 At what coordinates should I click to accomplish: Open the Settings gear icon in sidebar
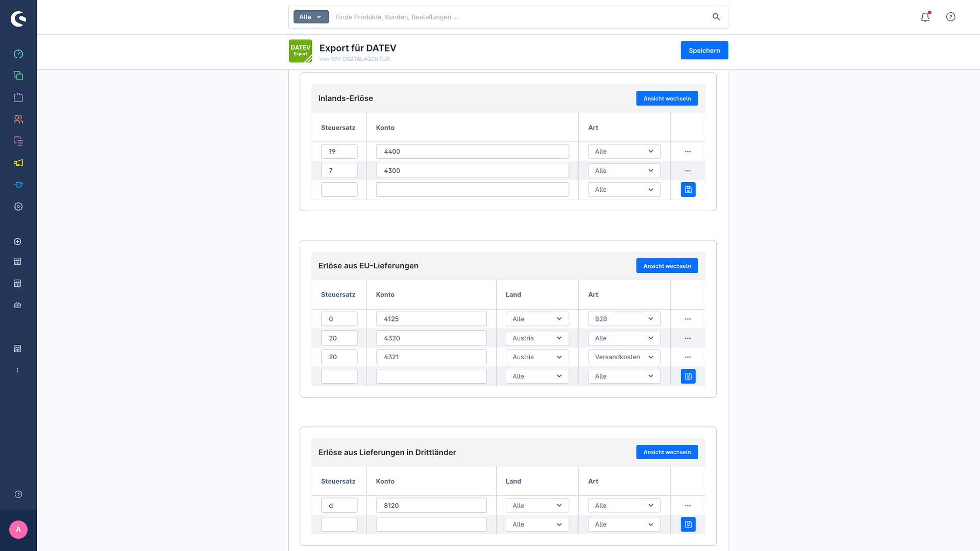[18, 207]
